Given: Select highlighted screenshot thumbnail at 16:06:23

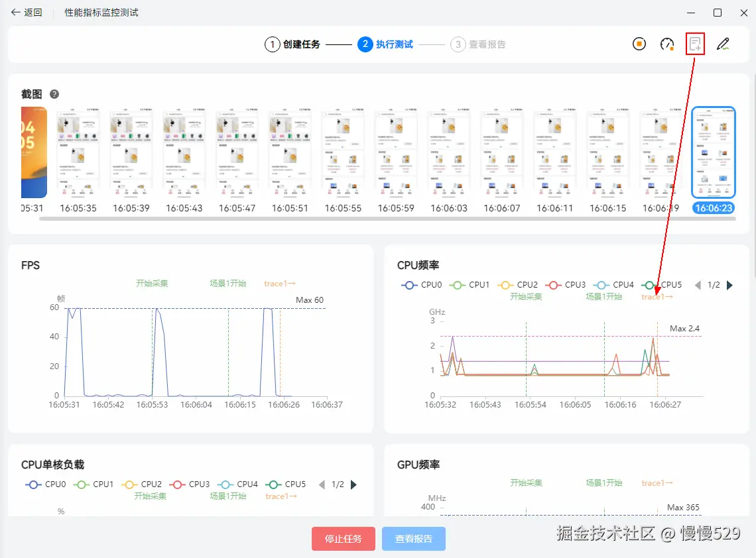Looking at the screenshot, I should pyautogui.click(x=714, y=152).
